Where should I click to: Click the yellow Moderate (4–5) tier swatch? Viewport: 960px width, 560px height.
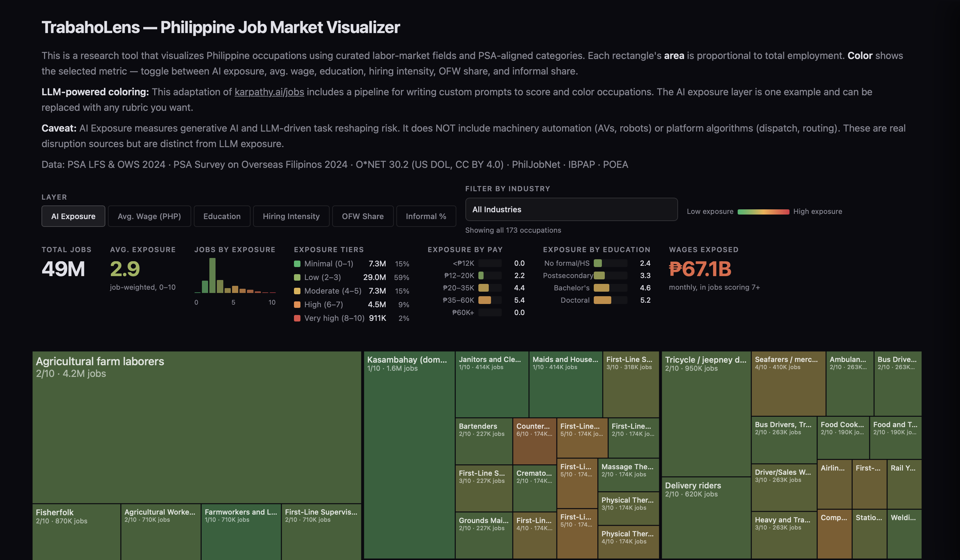(297, 291)
